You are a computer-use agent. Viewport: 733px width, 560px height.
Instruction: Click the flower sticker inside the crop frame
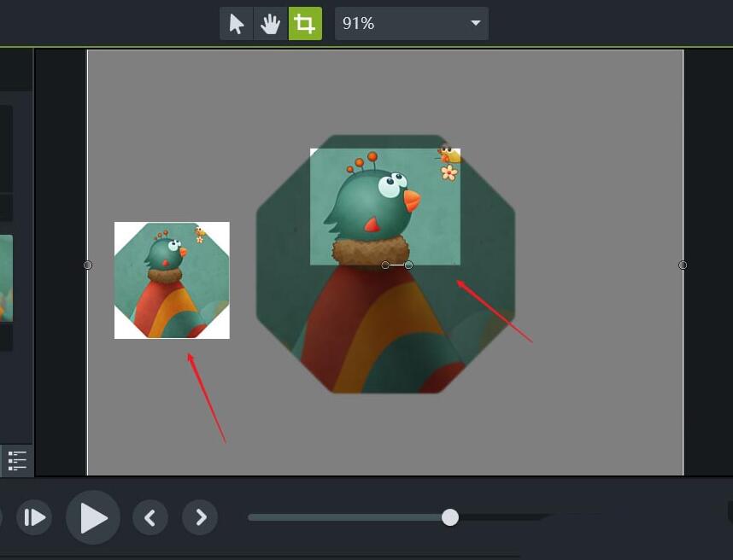(x=448, y=173)
